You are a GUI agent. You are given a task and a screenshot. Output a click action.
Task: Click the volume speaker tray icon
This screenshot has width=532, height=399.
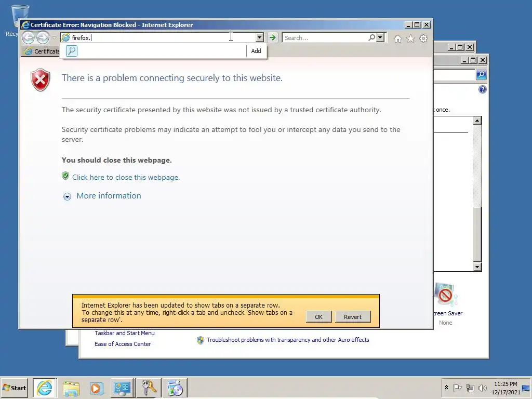point(482,388)
